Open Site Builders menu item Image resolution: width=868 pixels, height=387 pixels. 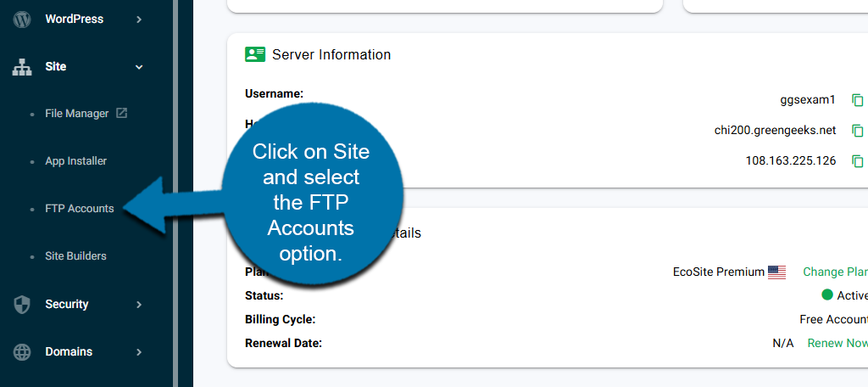click(x=75, y=256)
